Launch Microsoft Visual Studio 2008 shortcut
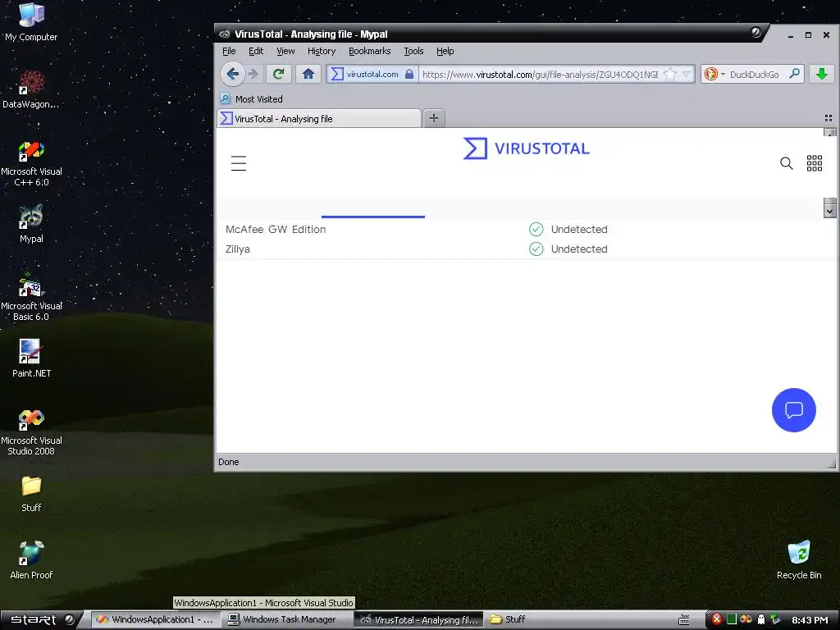 click(x=31, y=432)
